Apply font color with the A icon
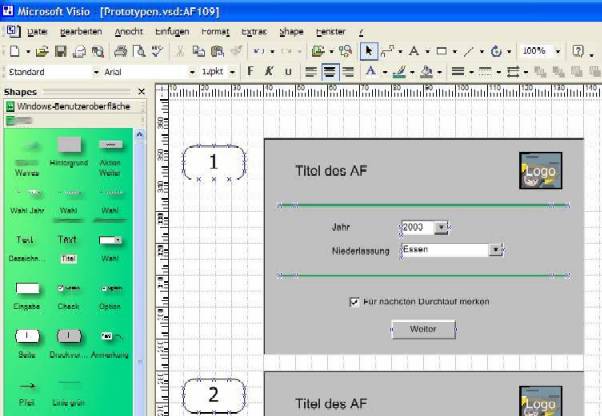The width and height of the screenshot is (602, 416). click(x=371, y=71)
